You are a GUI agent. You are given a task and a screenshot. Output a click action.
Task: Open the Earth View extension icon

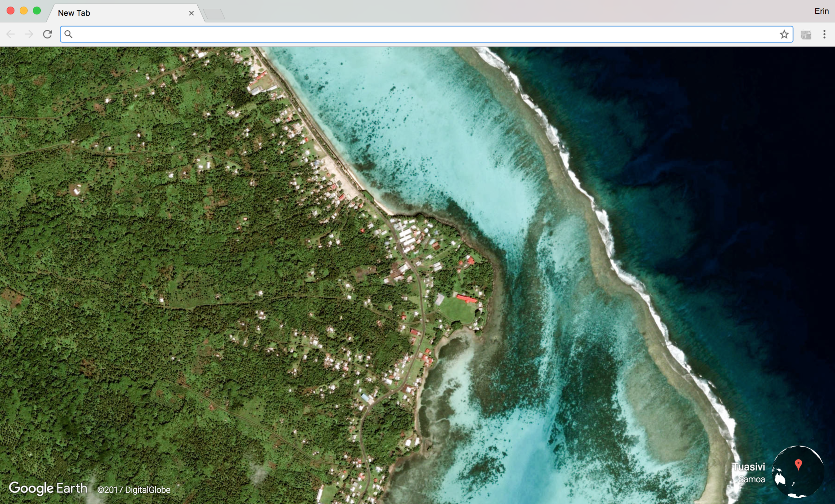pos(806,35)
